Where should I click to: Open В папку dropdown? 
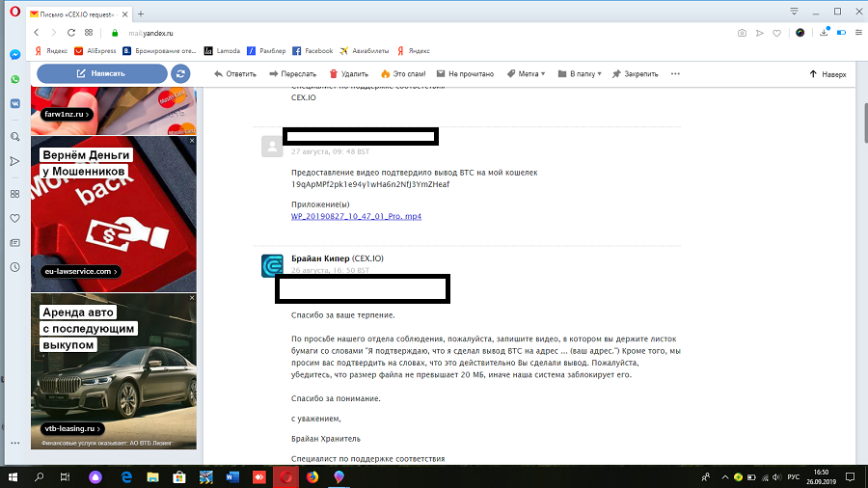580,73
